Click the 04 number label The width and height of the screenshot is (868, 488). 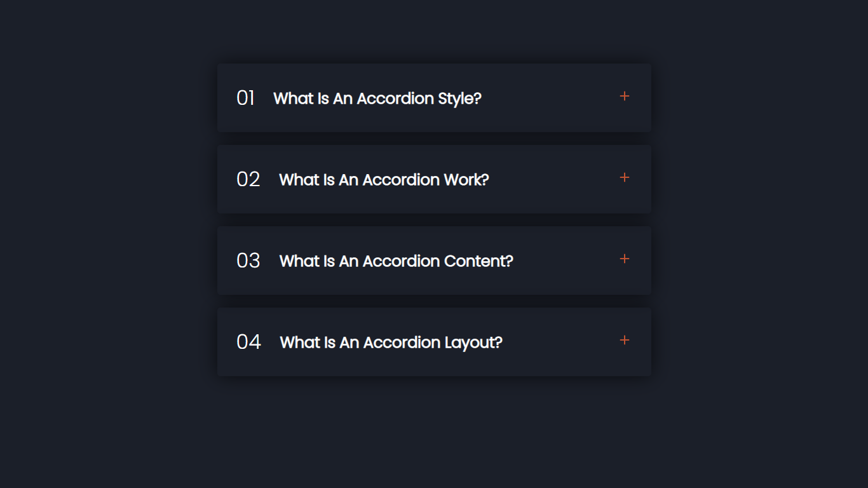[x=248, y=342]
